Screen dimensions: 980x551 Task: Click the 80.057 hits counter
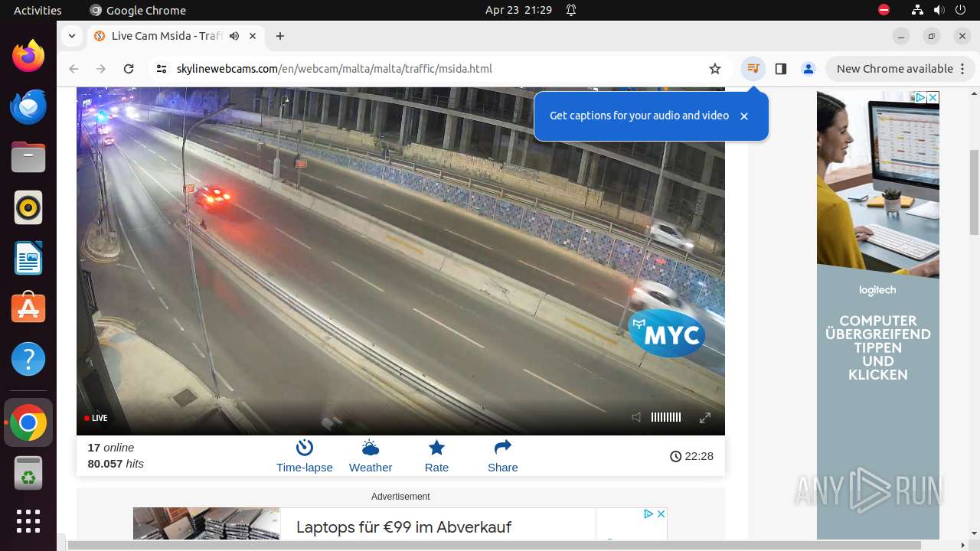pos(116,464)
